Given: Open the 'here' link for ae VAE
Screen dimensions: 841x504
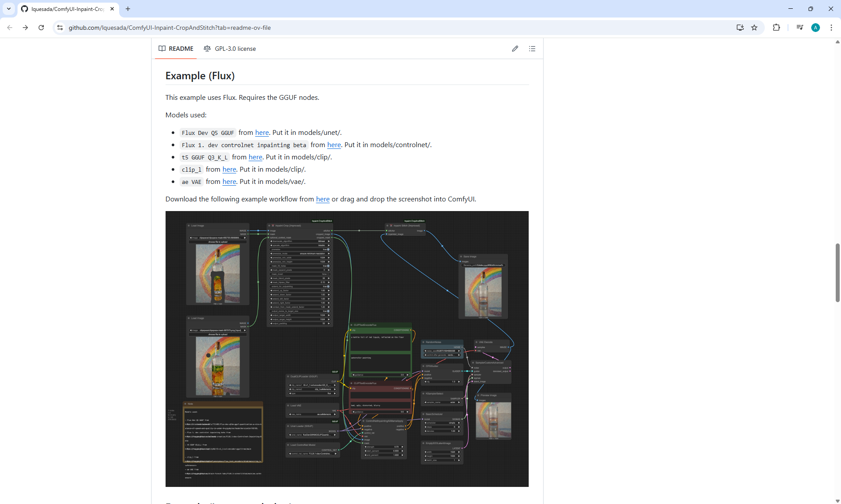Looking at the screenshot, I should pyautogui.click(x=229, y=182).
